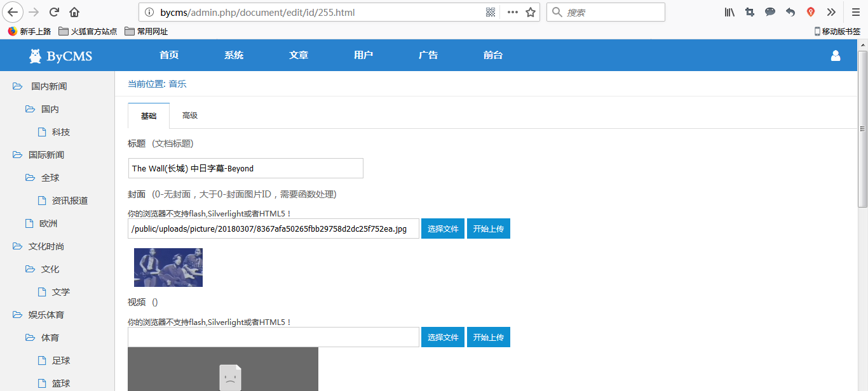
Task: Click the page vertical scrollbar thumb
Action: coord(862,129)
